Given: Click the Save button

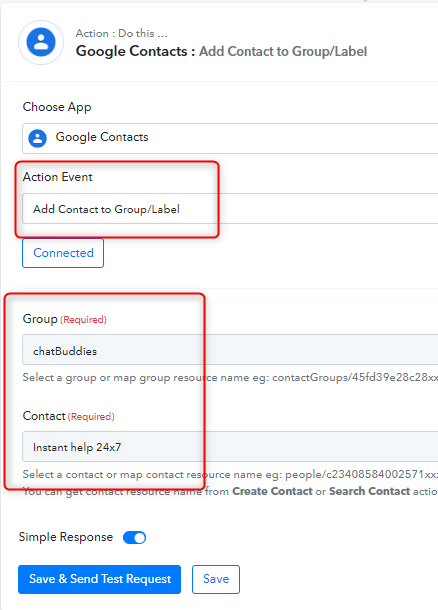Looking at the screenshot, I should pyautogui.click(x=216, y=579).
